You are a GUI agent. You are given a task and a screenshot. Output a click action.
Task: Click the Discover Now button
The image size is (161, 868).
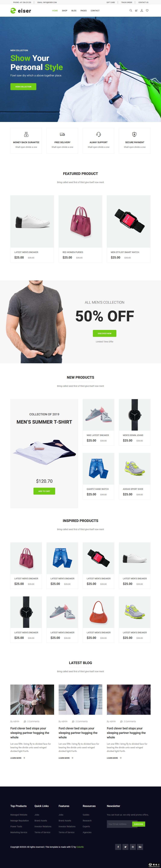click(105, 333)
